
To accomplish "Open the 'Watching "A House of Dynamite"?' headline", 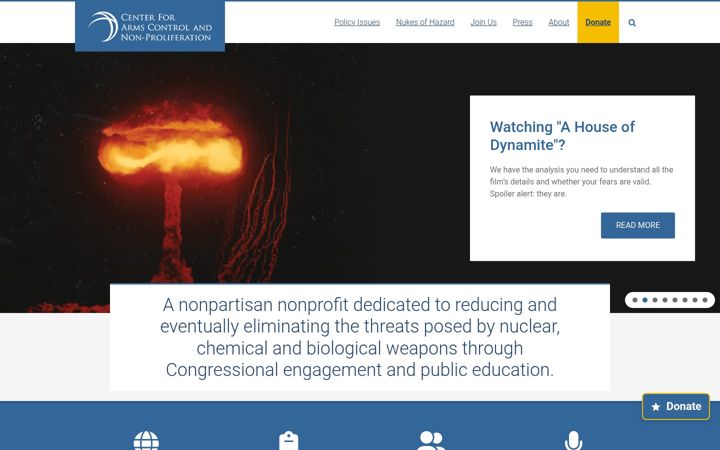I will (562, 135).
